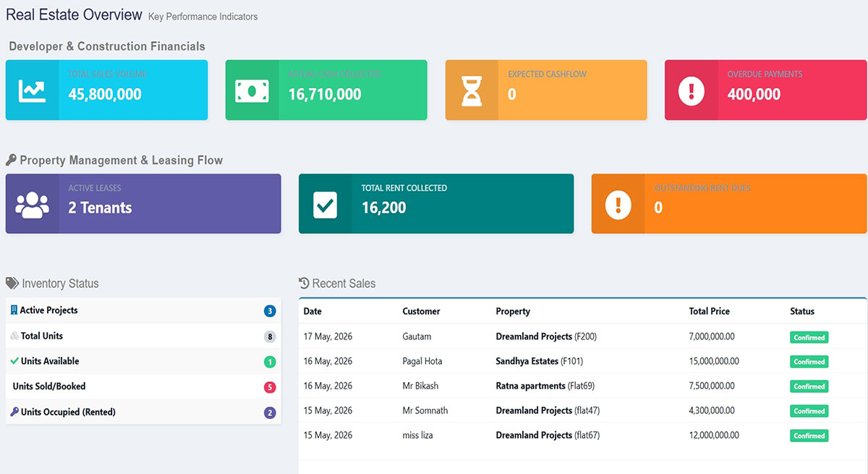
Task: Click the Confirmed status badge for Gautam
Action: (809, 337)
